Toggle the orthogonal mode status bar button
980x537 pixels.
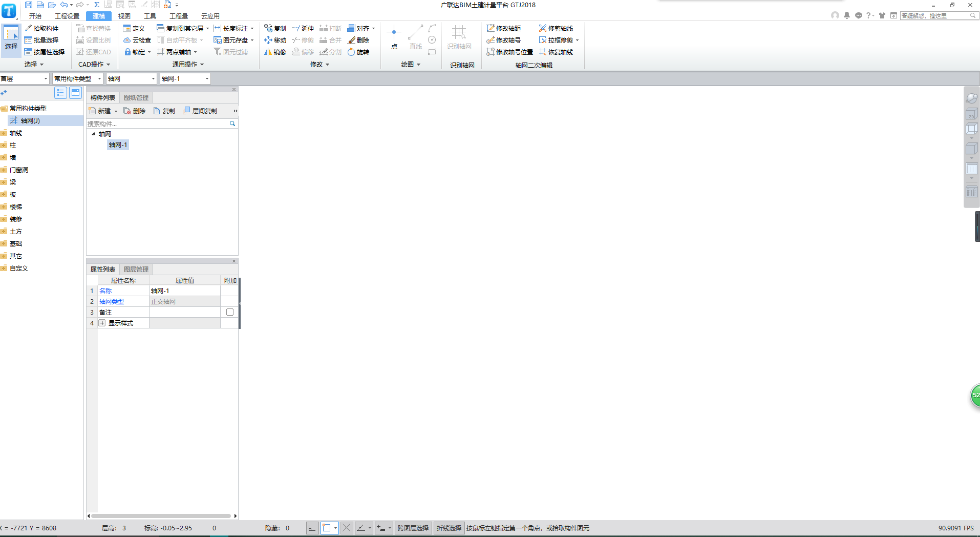pyautogui.click(x=312, y=528)
